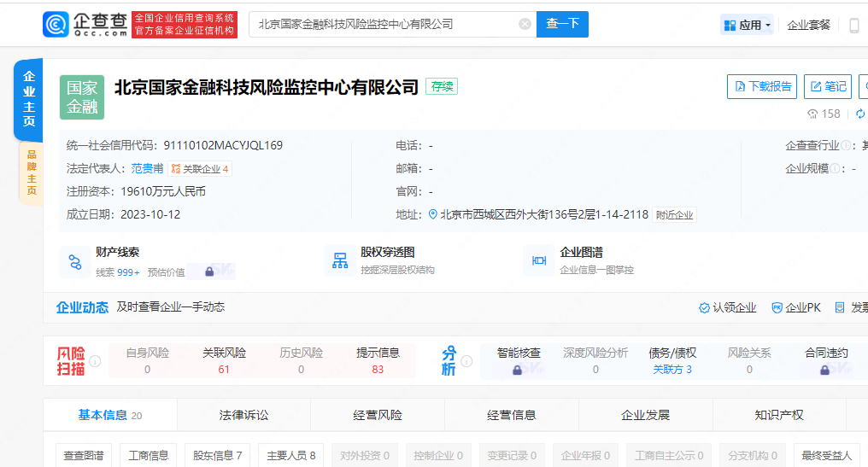Open legal representative 范贵甫 link

point(147,169)
